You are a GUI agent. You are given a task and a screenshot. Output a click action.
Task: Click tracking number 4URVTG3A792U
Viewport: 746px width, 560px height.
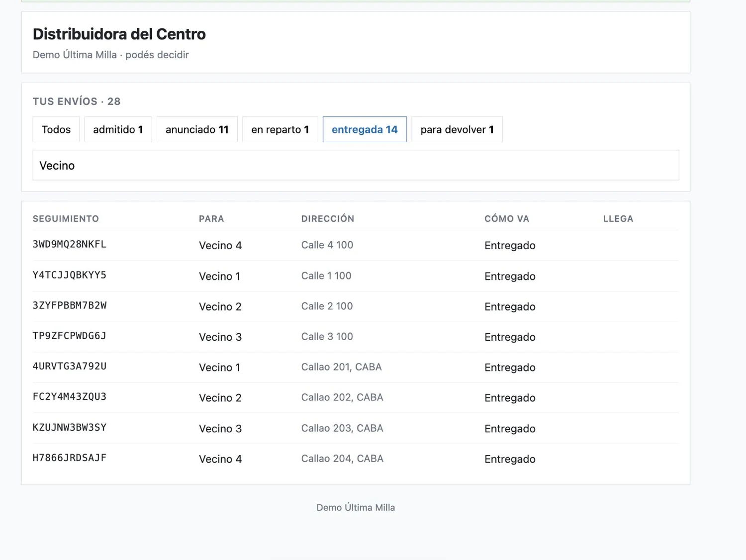(x=70, y=366)
